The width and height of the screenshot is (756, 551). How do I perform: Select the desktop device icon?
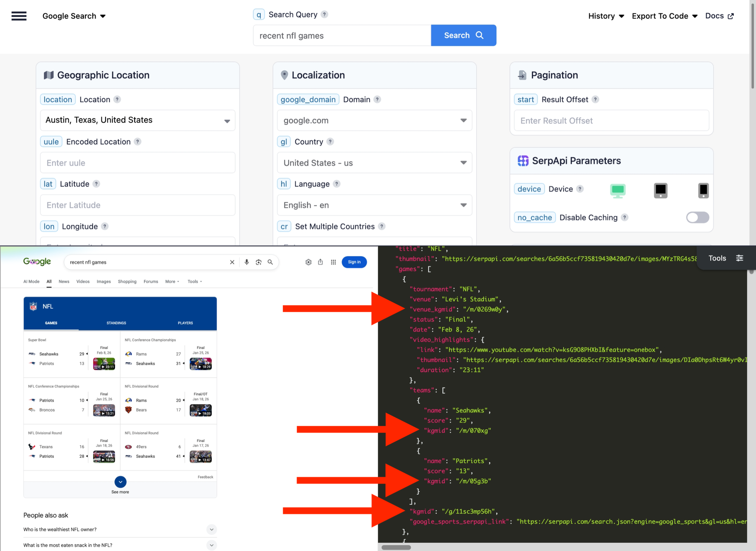click(x=618, y=190)
